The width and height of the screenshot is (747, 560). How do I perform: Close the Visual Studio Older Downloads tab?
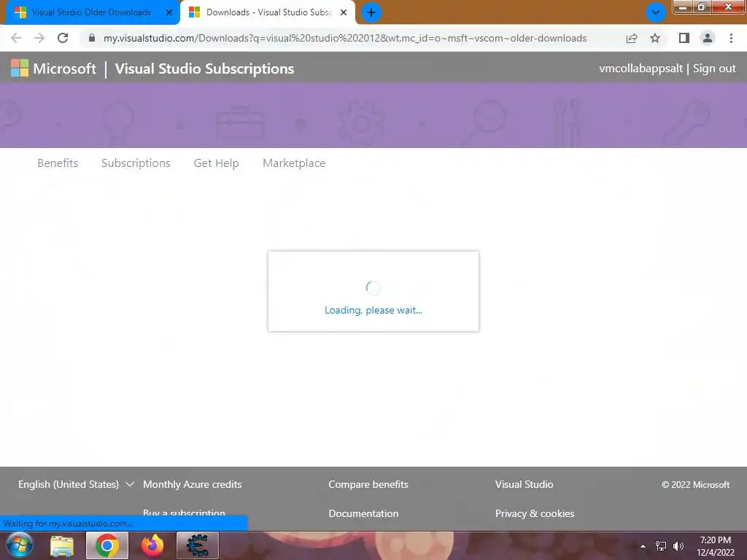169,12
